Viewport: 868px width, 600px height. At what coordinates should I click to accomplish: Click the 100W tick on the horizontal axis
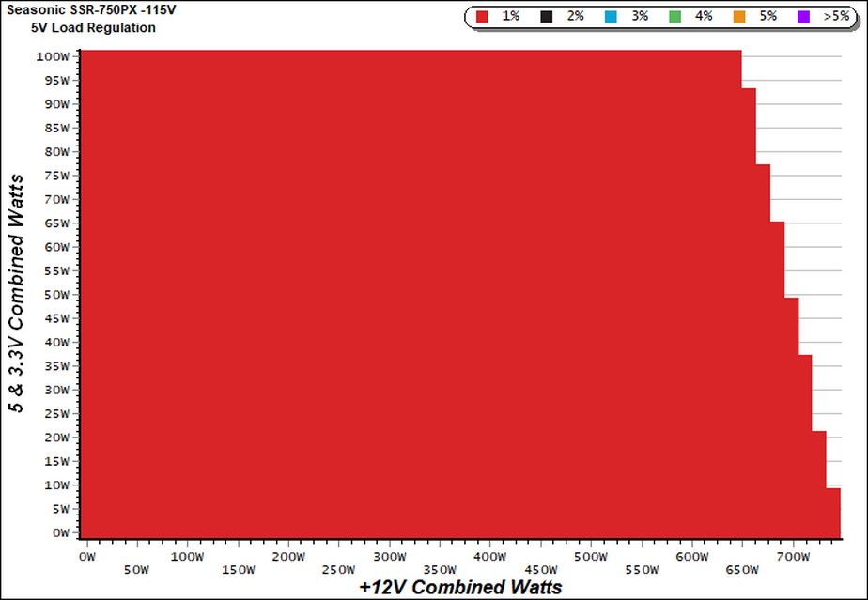188,557
